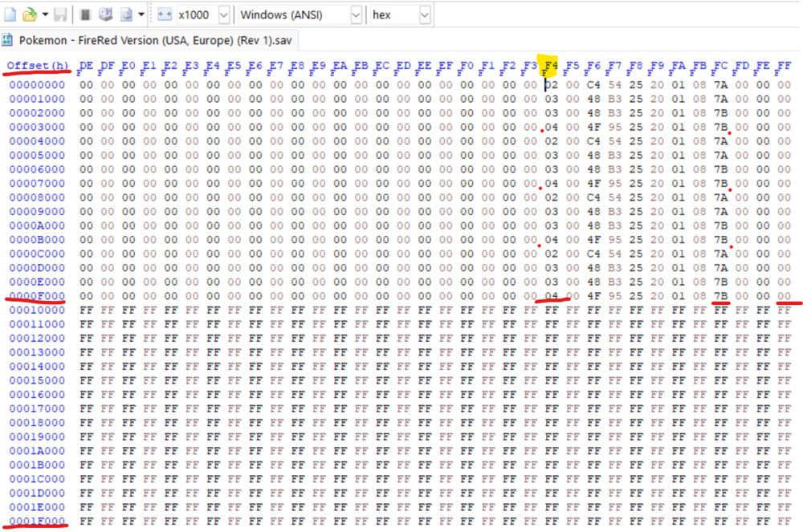
Task: Click the Save disk icon
Action: (60, 14)
